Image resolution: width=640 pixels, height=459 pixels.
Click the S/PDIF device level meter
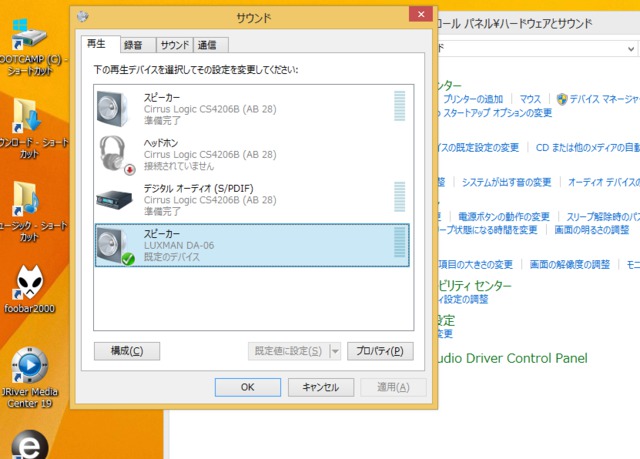pos(400,197)
